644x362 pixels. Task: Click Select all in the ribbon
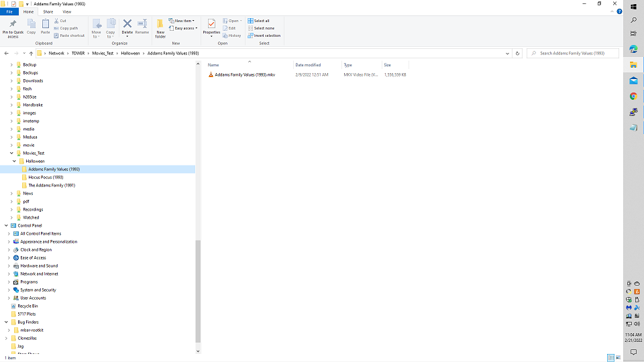(259, 21)
